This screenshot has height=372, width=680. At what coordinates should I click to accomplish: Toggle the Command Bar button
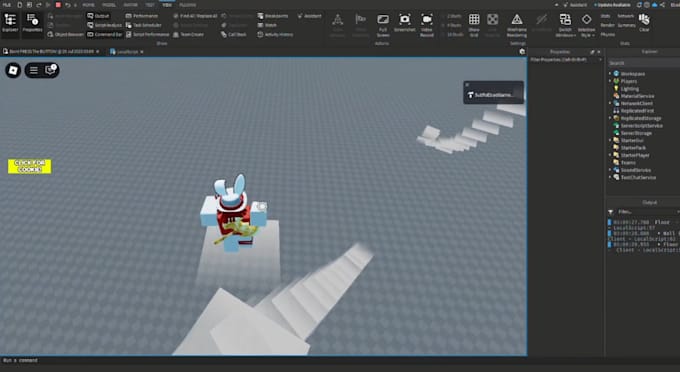[x=105, y=34]
